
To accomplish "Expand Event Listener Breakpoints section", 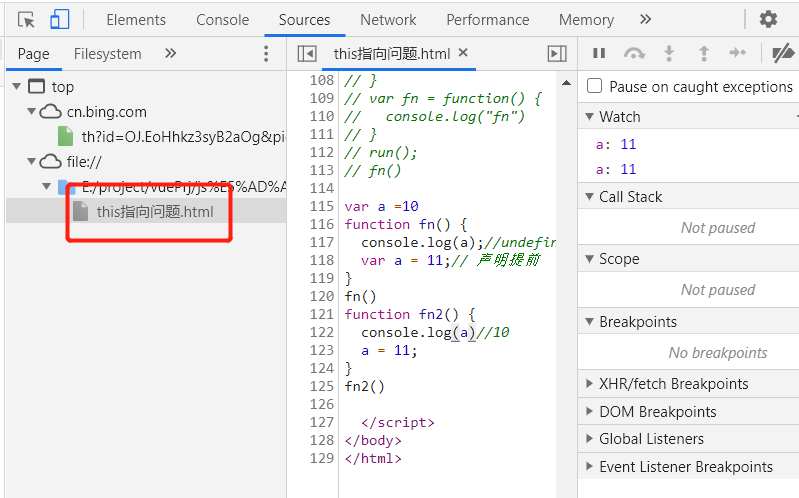I will pyautogui.click(x=590, y=466).
